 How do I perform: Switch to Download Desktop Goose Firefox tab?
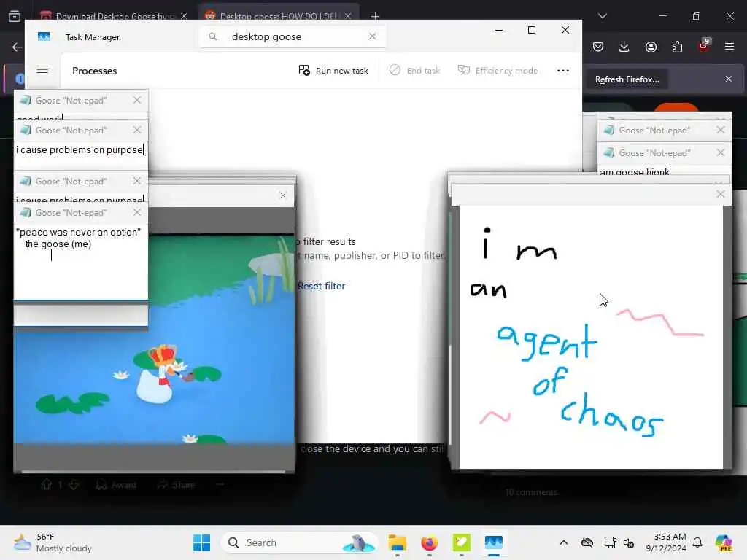click(x=113, y=16)
